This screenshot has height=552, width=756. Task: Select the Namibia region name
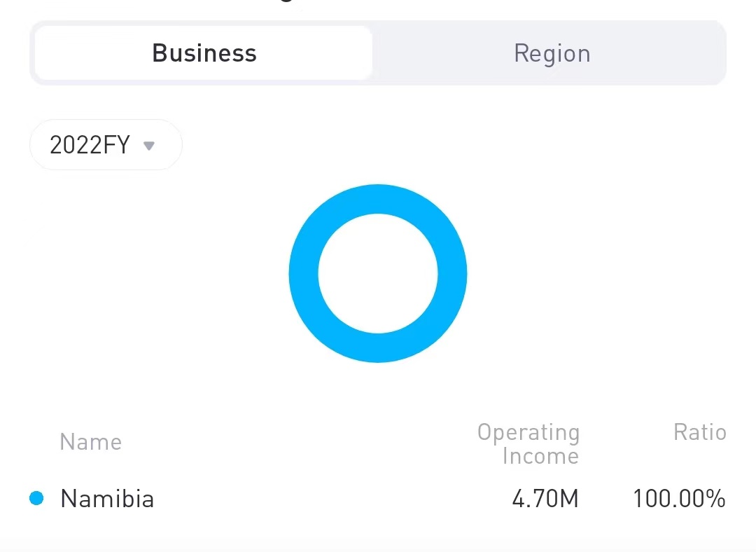tap(107, 499)
